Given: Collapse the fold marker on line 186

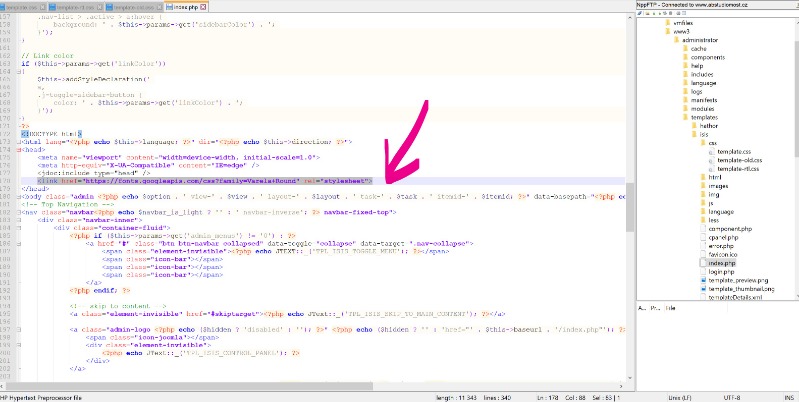Looking at the screenshot, I should point(19,244).
